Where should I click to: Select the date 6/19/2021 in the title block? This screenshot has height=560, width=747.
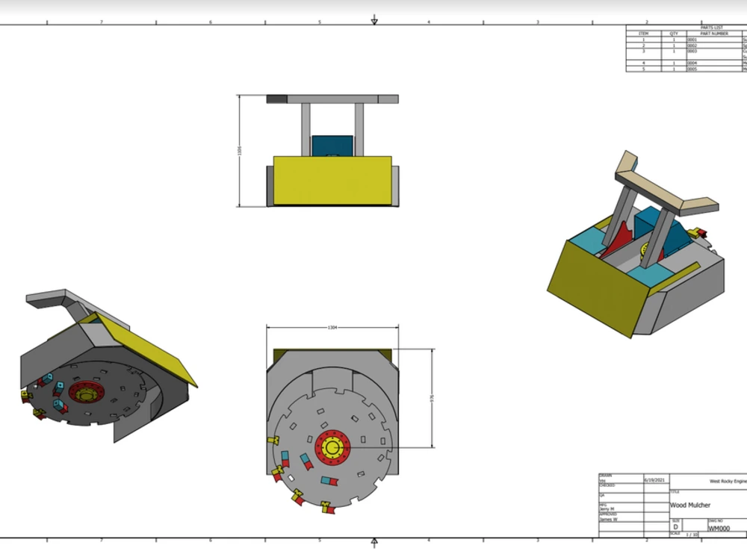(x=654, y=479)
